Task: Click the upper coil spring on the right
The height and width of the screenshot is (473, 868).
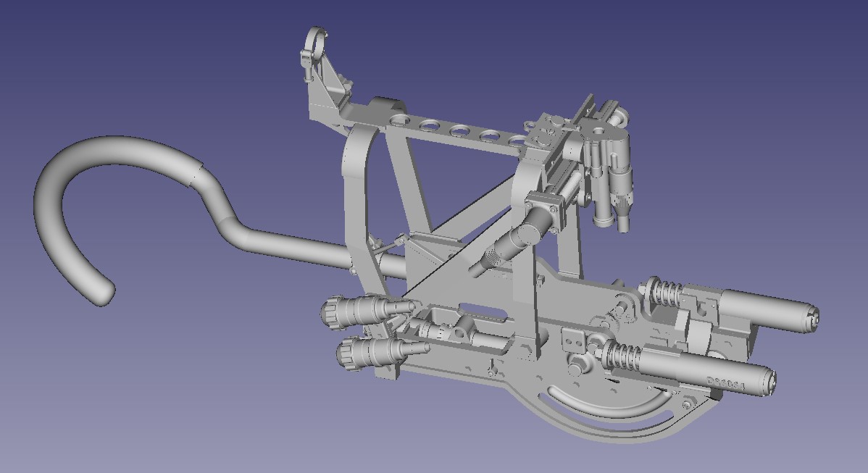Action: [664, 293]
